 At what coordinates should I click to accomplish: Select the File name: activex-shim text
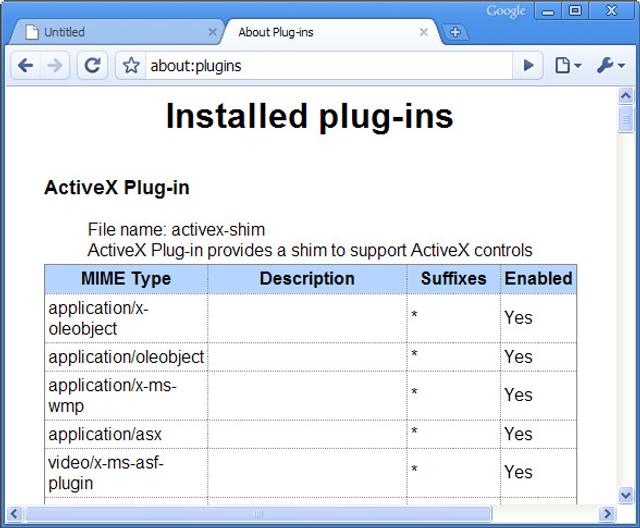pos(176,229)
